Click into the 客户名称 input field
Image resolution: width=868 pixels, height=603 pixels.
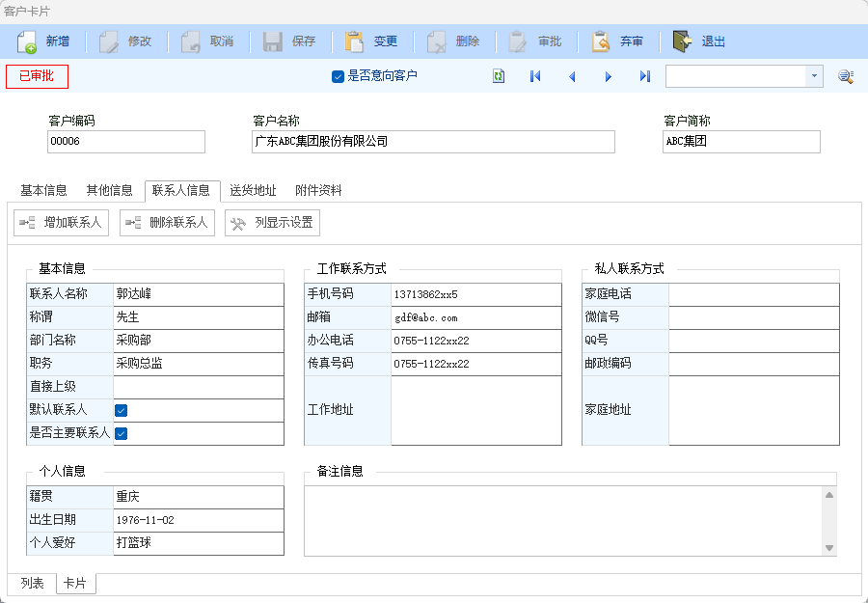(433, 142)
